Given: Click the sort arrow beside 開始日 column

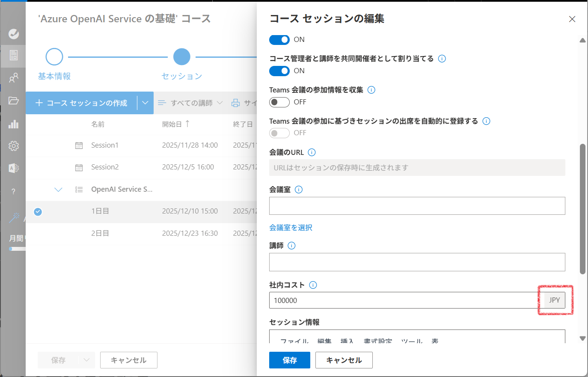Looking at the screenshot, I should [187, 124].
